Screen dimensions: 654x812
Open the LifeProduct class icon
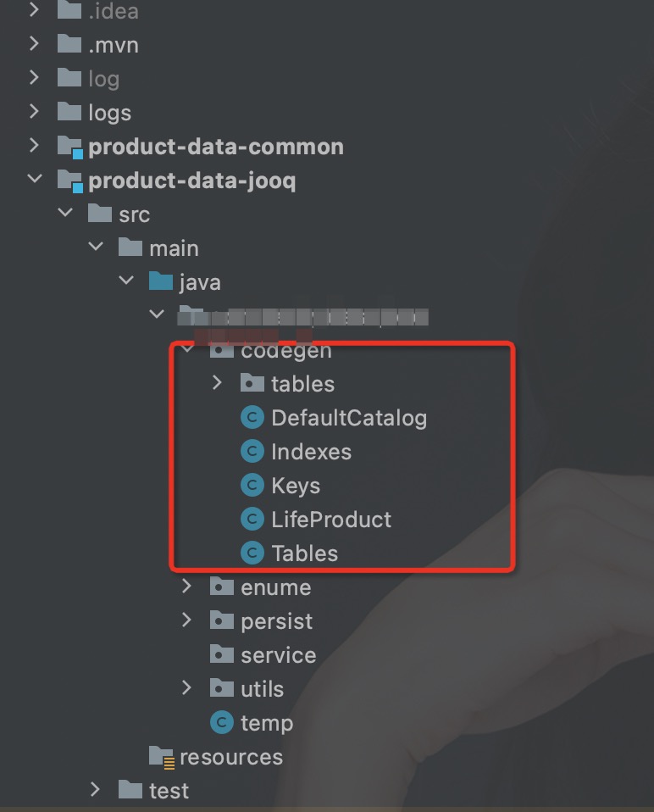point(252,519)
